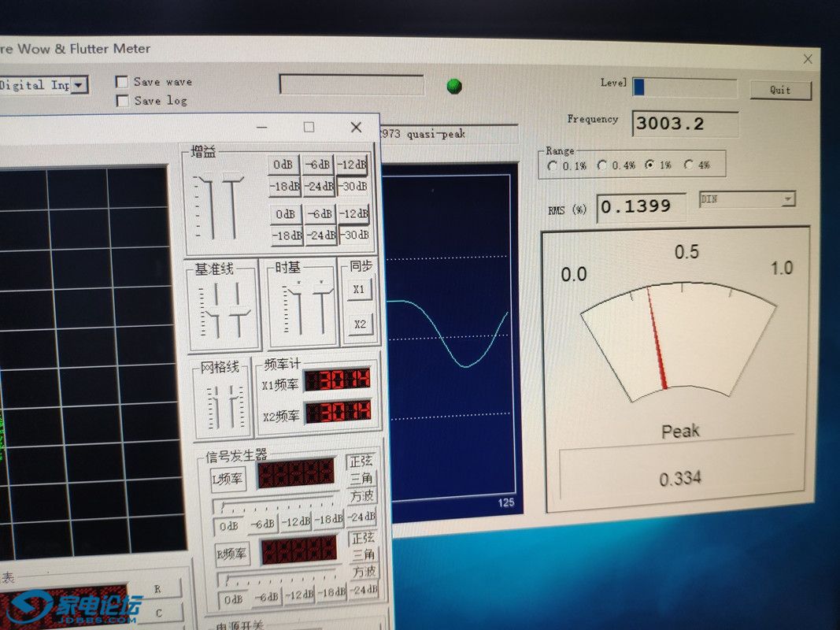The width and height of the screenshot is (840, 630).
Task: Click the X1频率 red LED display
Action: click(x=337, y=381)
